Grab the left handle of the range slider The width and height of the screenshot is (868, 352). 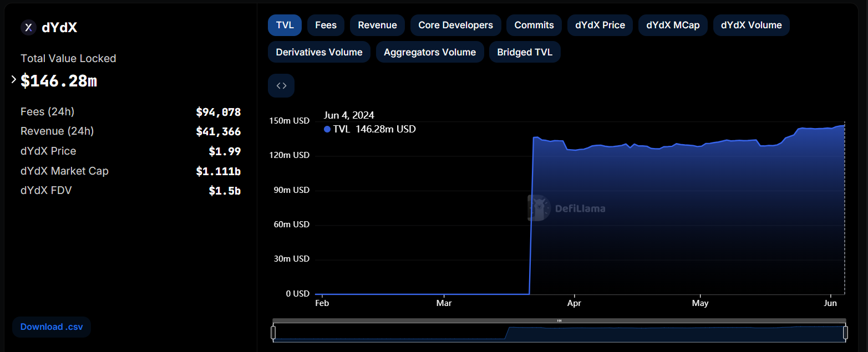[273, 333]
